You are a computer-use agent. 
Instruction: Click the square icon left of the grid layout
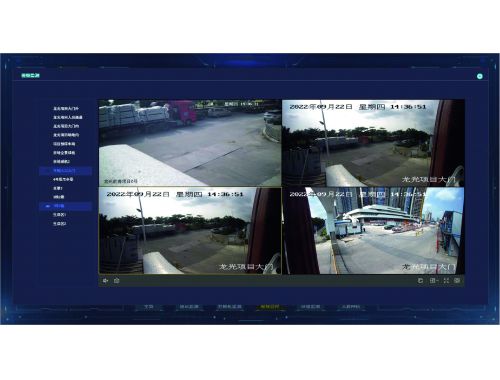(420, 281)
